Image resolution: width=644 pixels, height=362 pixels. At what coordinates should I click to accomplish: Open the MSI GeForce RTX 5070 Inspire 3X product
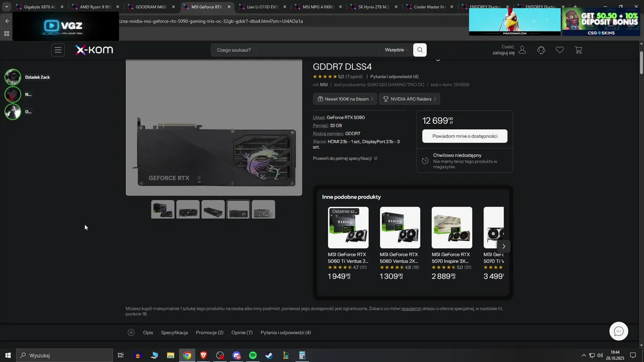pos(452,244)
